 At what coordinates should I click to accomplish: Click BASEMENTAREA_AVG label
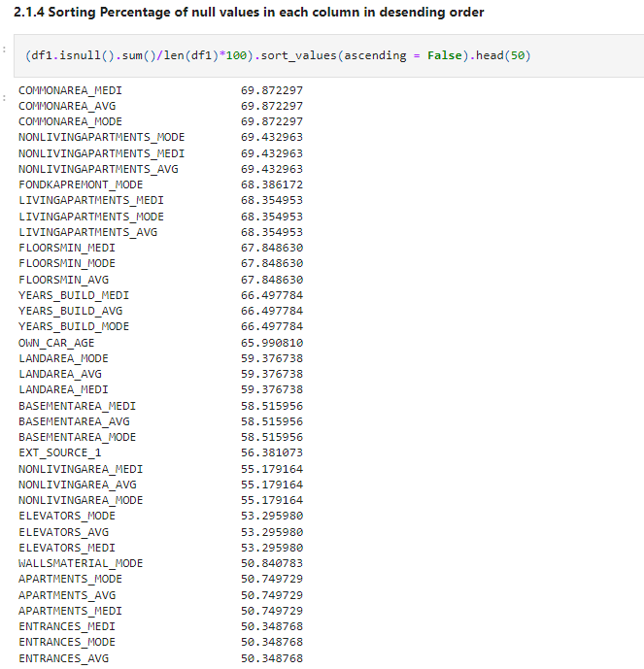pyautogui.click(x=74, y=421)
